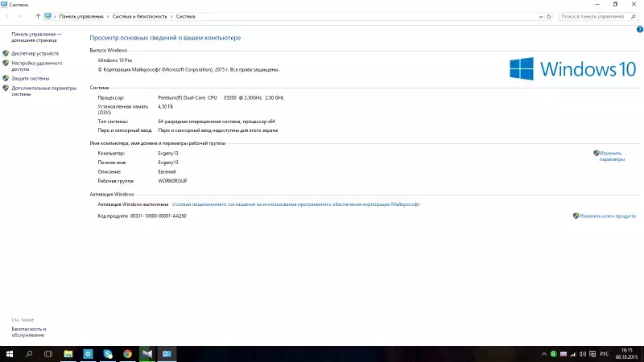Click the WORKGROUP value
The height and width of the screenshot is (362, 644).
(x=172, y=180)
